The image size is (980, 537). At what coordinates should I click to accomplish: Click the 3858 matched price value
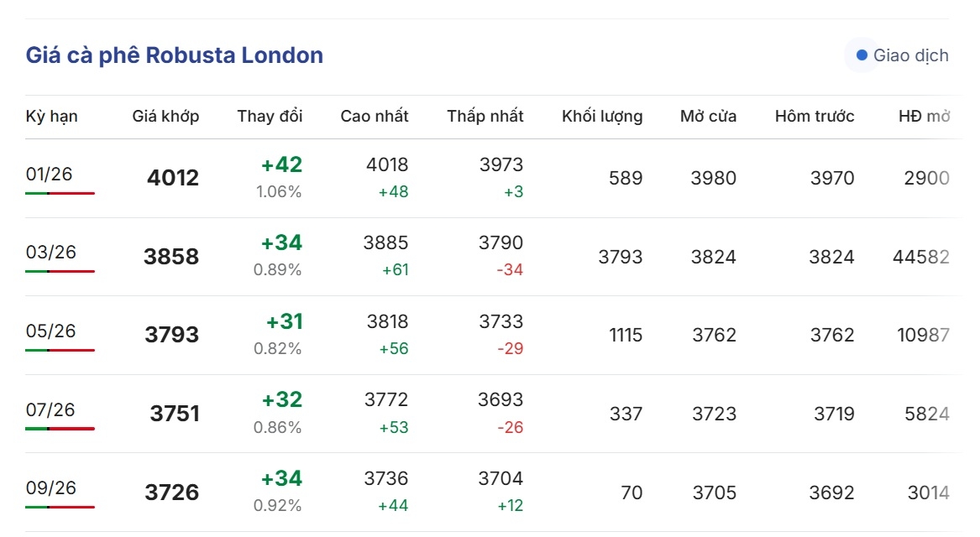click(171, 257)
